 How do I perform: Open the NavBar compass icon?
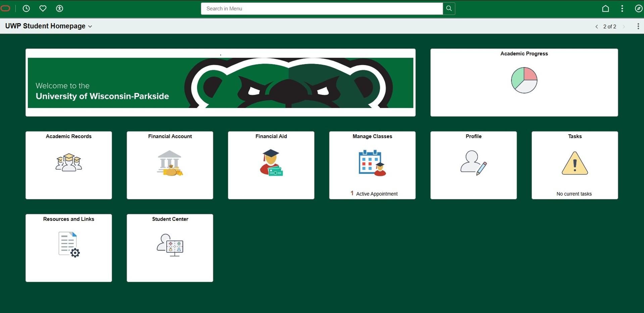point(639,9)
